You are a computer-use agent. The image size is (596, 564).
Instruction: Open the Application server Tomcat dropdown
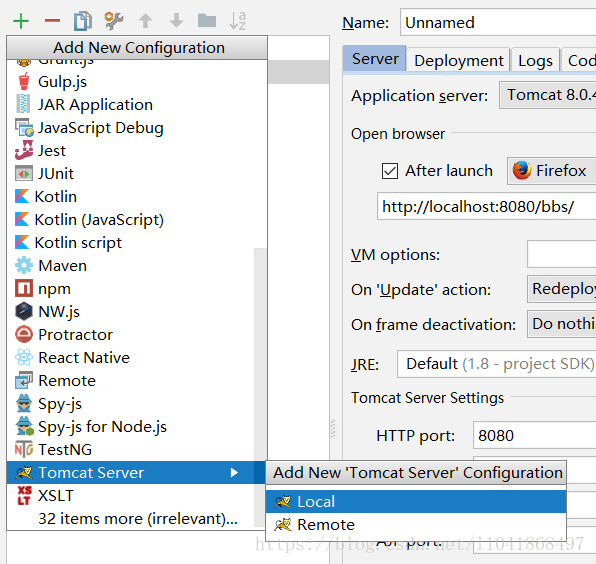(547, 95)
